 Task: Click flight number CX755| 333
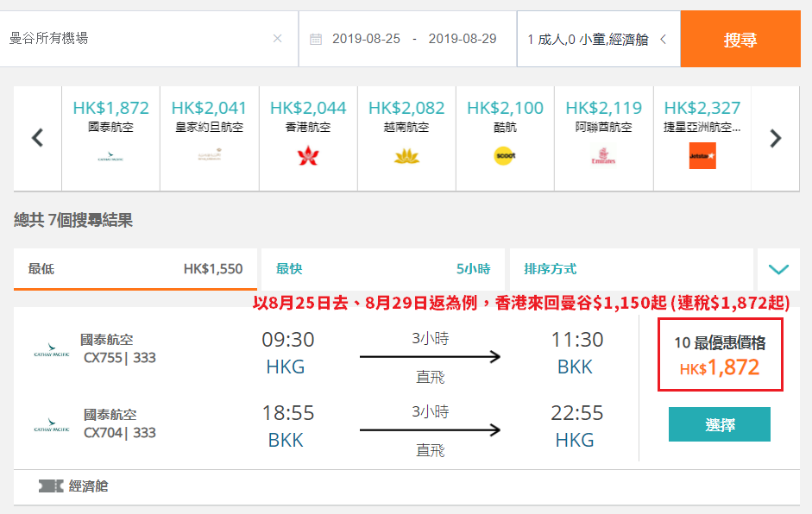[x=120, y=358]
